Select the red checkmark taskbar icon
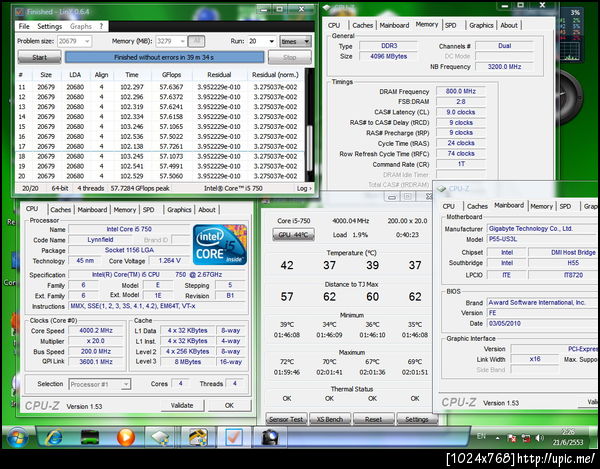Image resolution: width=600 pixels, height=469 pixels. [x=233, y=437]
